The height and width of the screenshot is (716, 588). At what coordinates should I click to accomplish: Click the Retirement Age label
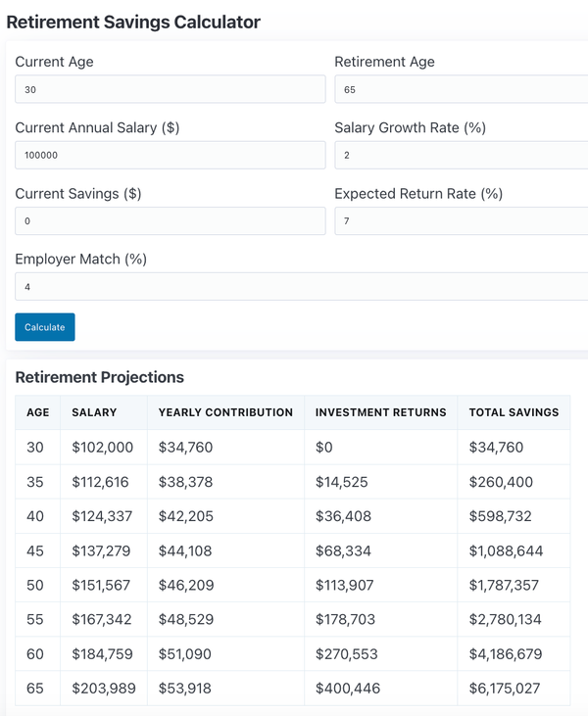point(385,62)
